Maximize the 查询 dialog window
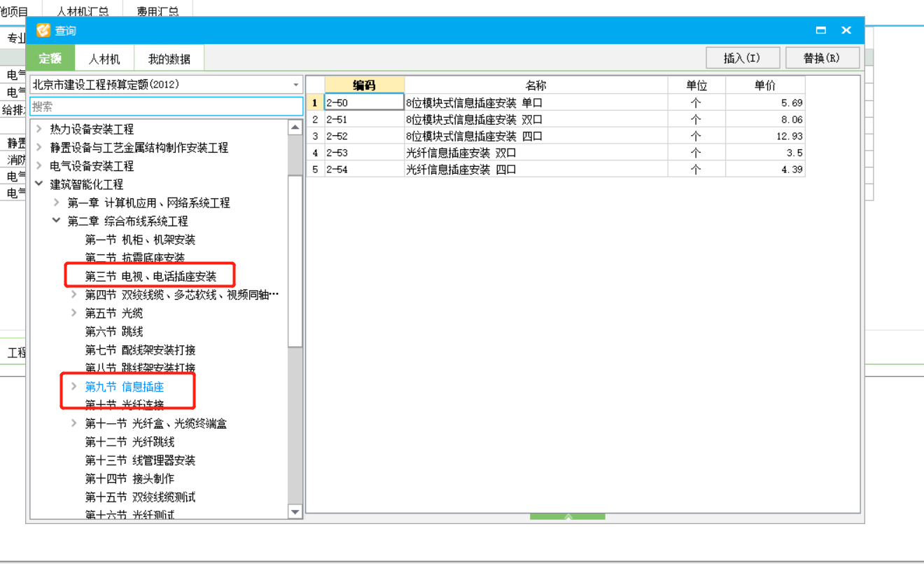Screen dimensions: 924x564 (821, 30)
